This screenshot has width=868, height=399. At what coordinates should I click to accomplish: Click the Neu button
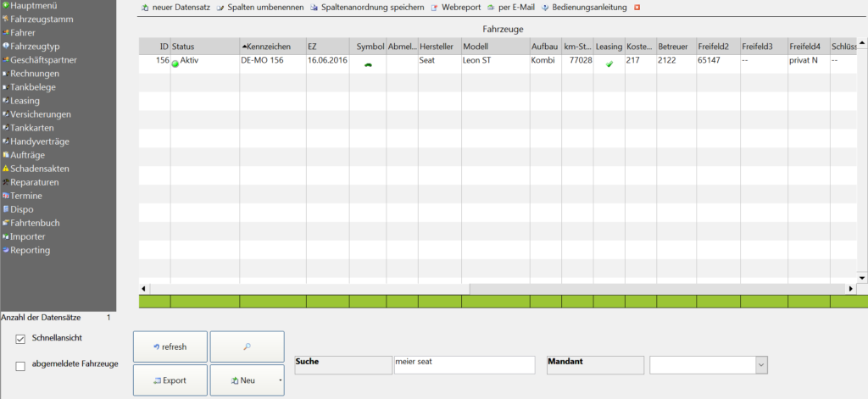(247, 380)
